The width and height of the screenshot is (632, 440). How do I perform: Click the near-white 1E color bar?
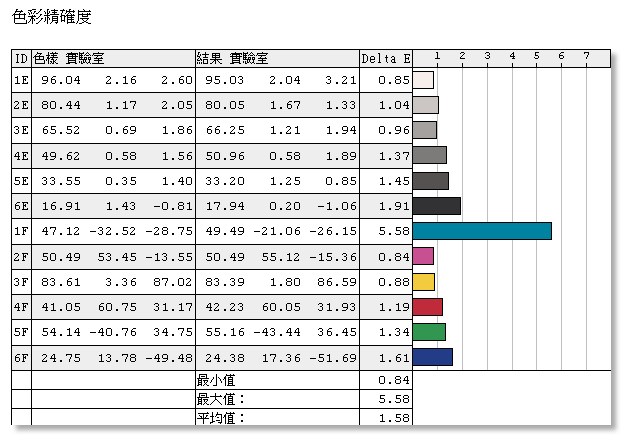(x=423, y=80)
